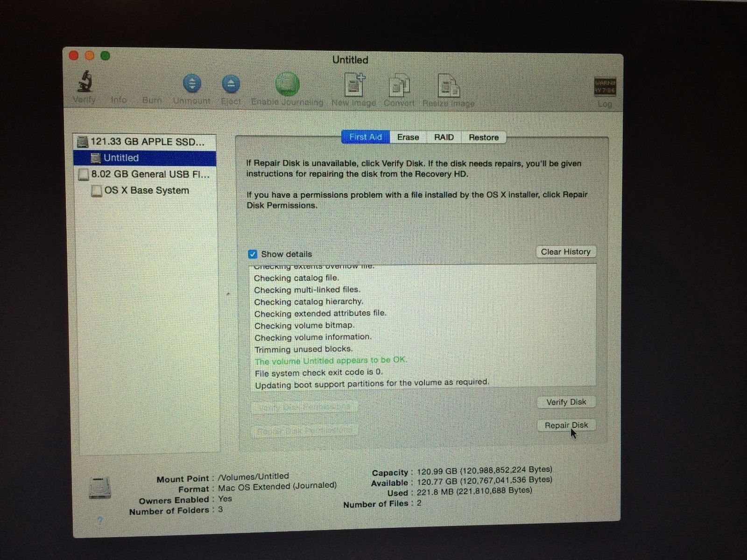
Task: Click 'Trimming unused blocks.' log line
Action: [x=303, y=349]
